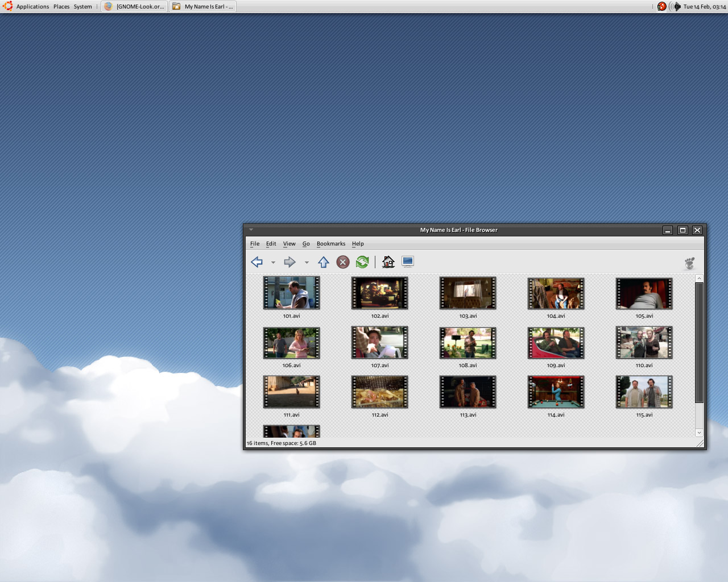Screen dimensions: 728x582
Task: Click the clock showing Tue 14 Feb
Action: coord(705,7)
